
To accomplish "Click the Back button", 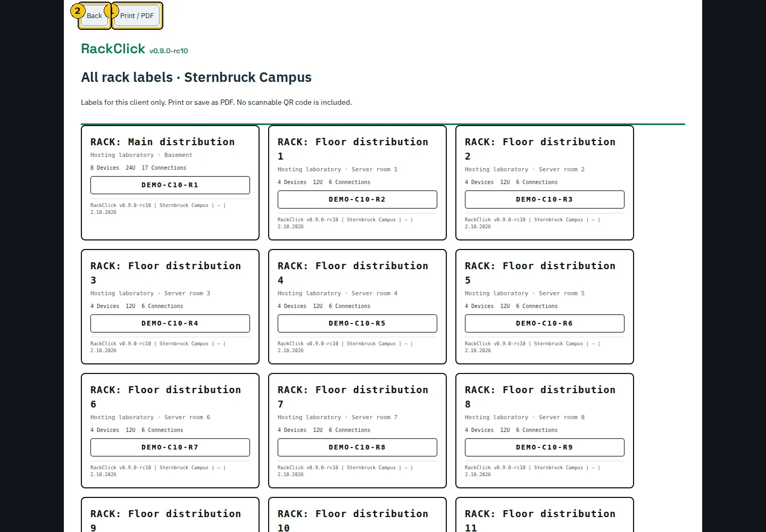I will click(94, 16).
